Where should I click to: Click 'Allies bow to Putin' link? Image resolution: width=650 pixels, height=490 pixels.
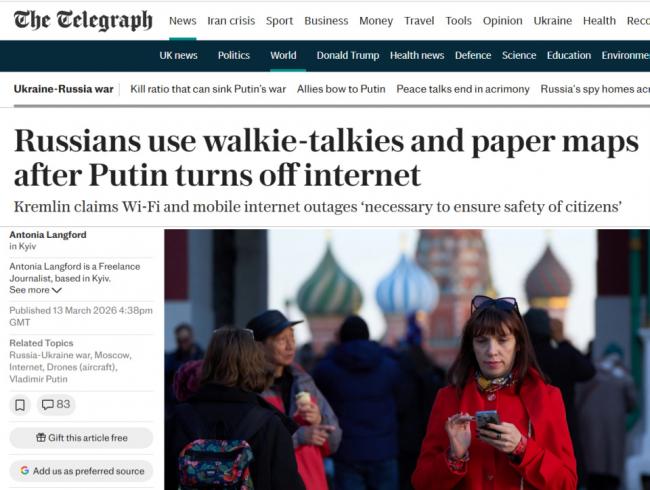pos(341,89)
